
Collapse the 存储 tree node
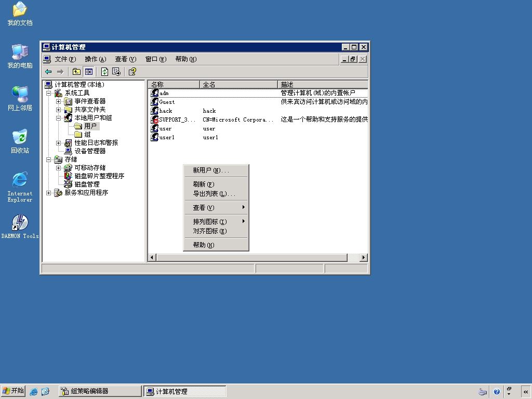(48, 159)
